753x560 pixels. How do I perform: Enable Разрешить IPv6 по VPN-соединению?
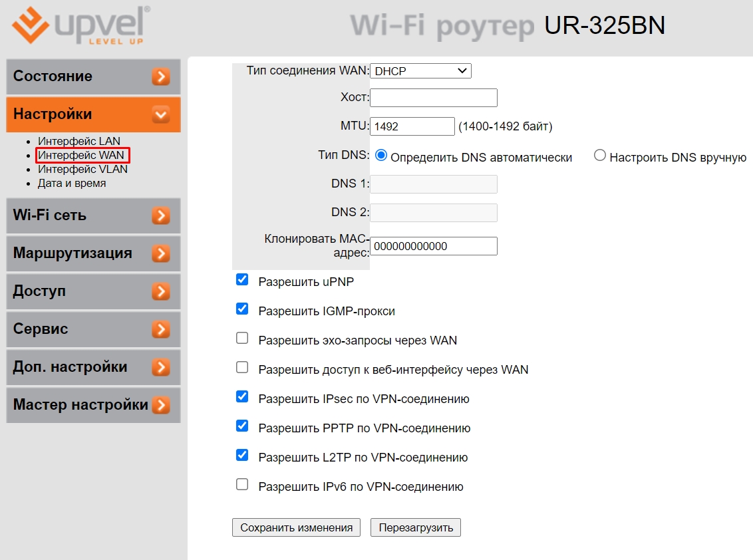(x=242, y=484)
